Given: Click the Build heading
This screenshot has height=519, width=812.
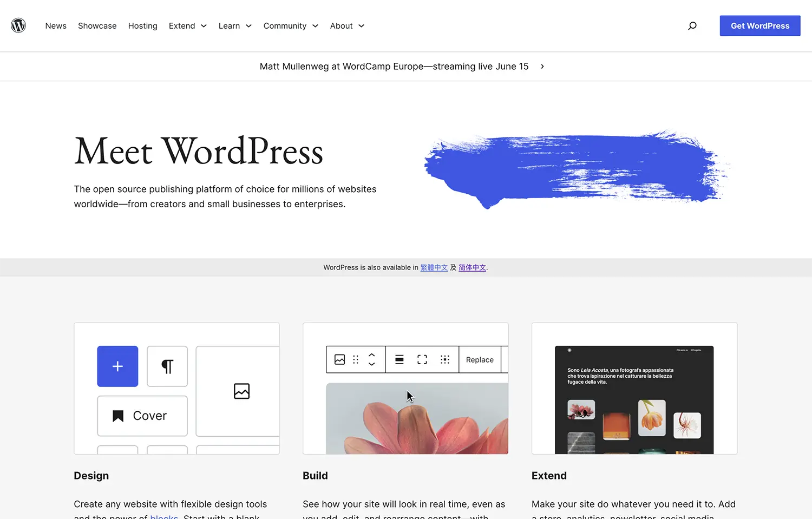Looking at the screenshot, I should (x=316, y=476).
